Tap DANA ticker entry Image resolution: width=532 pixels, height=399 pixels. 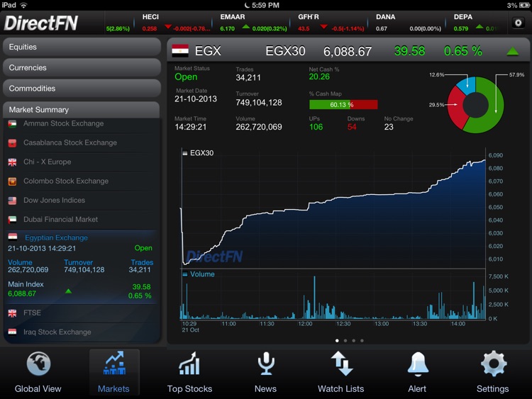pyautogui.click(x=407, y=23)
